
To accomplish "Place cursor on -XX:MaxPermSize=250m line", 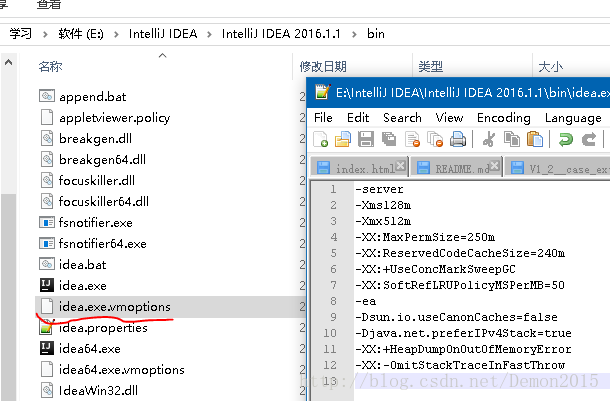I will (x=425, y=237).
